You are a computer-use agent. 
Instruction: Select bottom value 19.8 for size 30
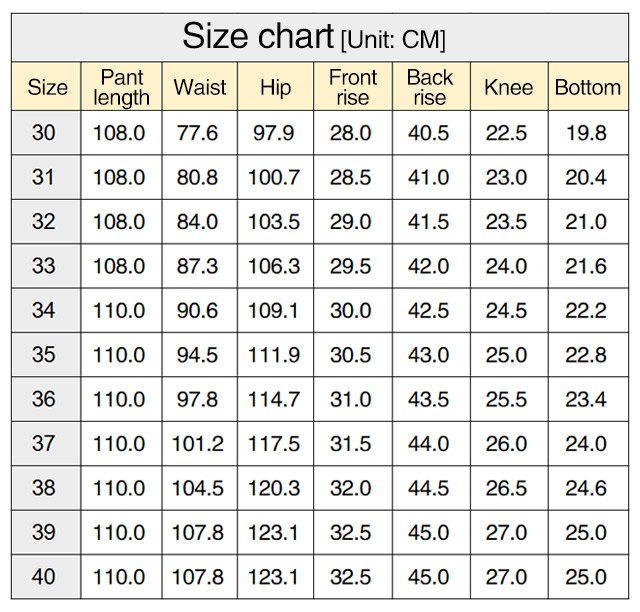click(x=586, y=133)
